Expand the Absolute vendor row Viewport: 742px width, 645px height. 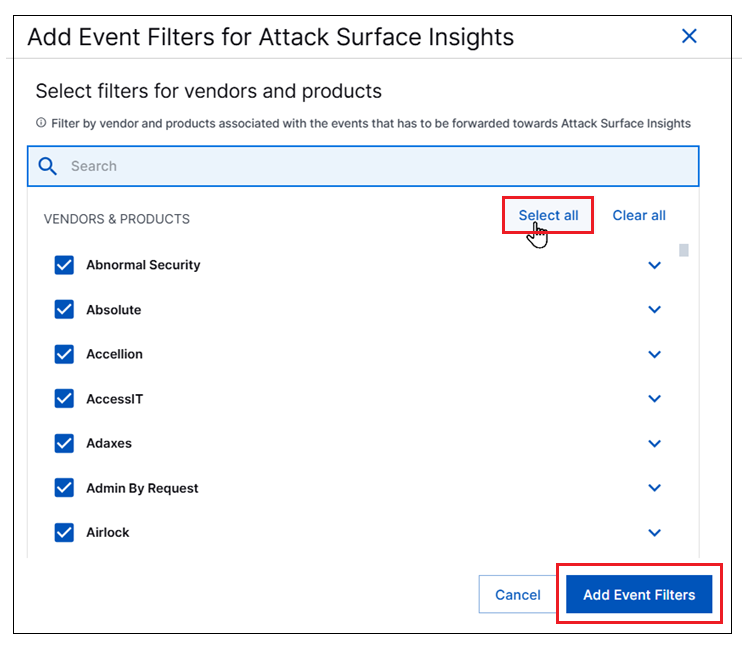pyautogui.click(x=655, y=310)
